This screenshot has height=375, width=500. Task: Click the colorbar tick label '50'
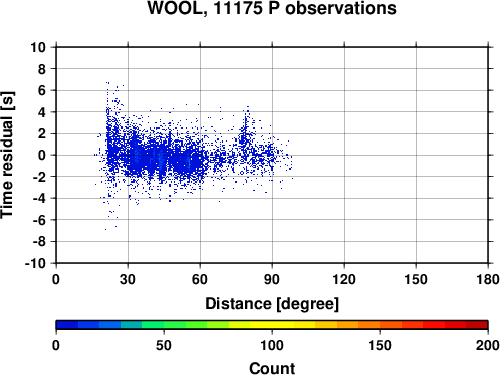[164, 345]
